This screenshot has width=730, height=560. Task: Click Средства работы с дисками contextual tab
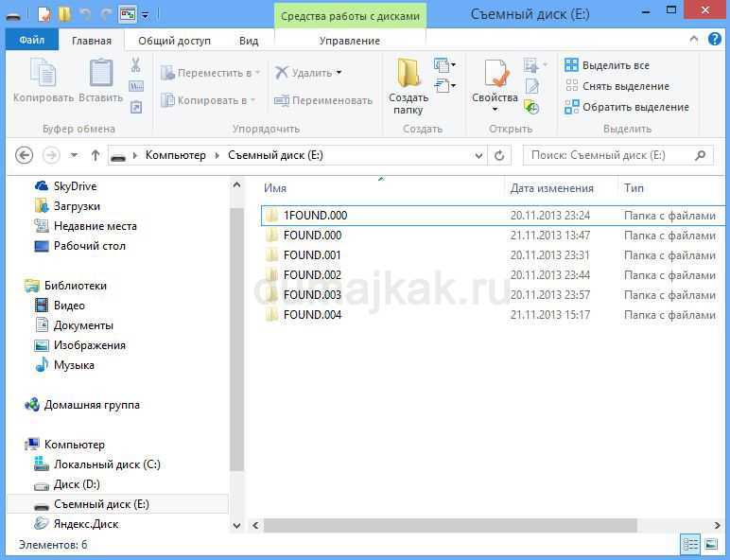(x=350, y=16)
